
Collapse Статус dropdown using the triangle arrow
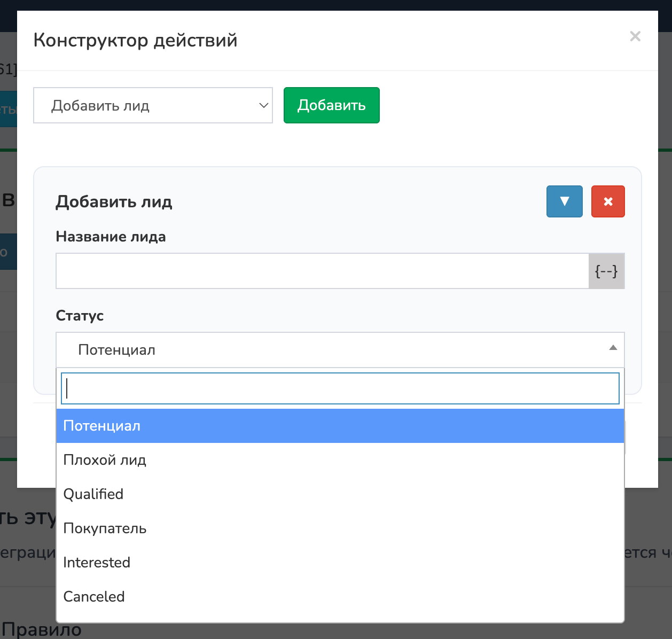point(613,348)
